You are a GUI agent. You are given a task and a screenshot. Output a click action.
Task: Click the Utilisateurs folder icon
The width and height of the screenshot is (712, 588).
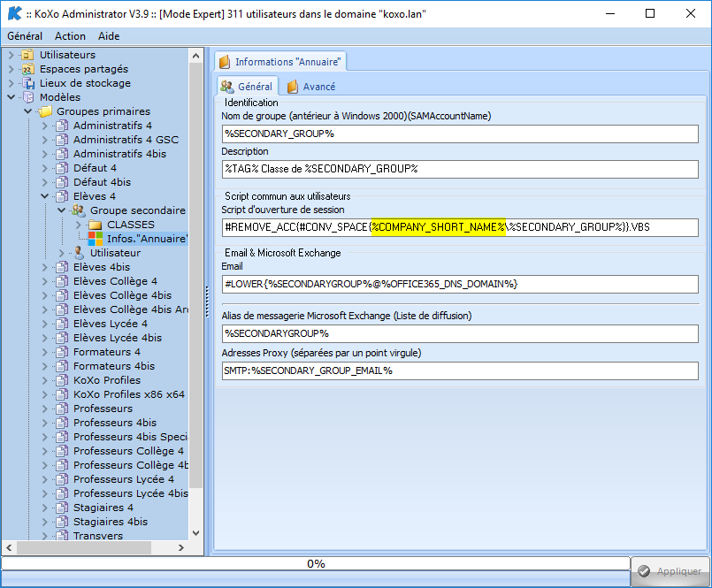pos(28,55)
